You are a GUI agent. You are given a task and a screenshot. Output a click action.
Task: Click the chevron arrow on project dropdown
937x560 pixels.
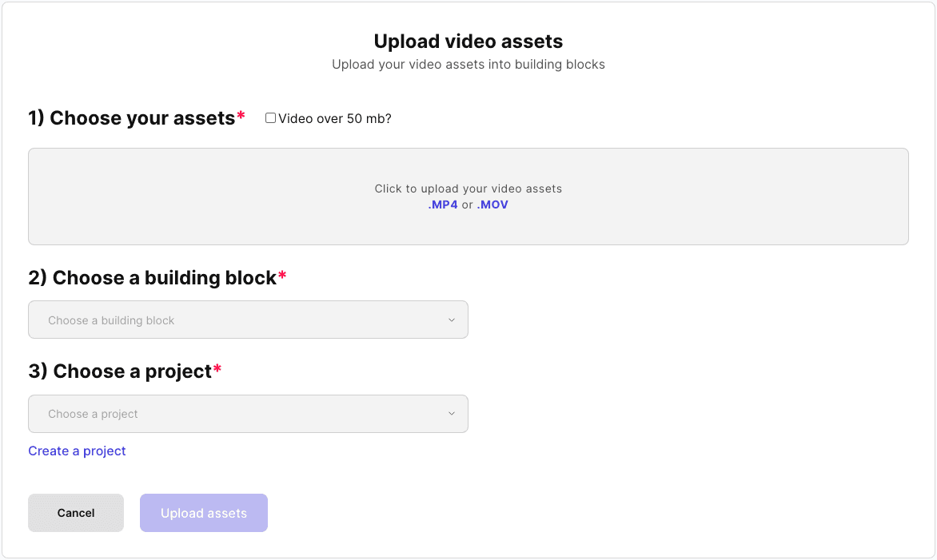tap(451, 414)
